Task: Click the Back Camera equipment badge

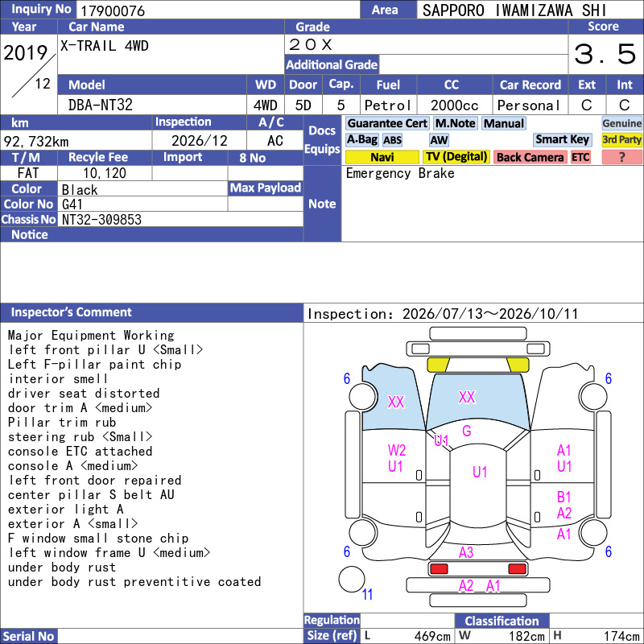Action: point(530,157)
